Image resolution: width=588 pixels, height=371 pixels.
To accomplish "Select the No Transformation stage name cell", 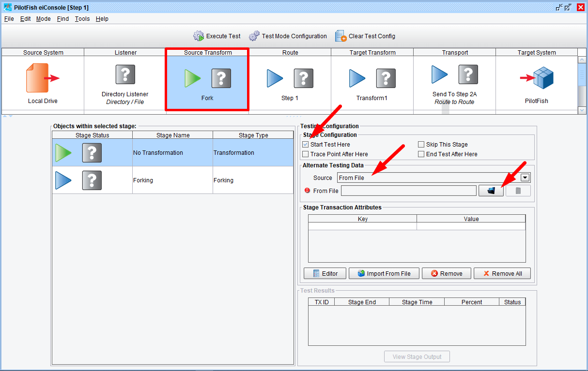I will (173, 153).
